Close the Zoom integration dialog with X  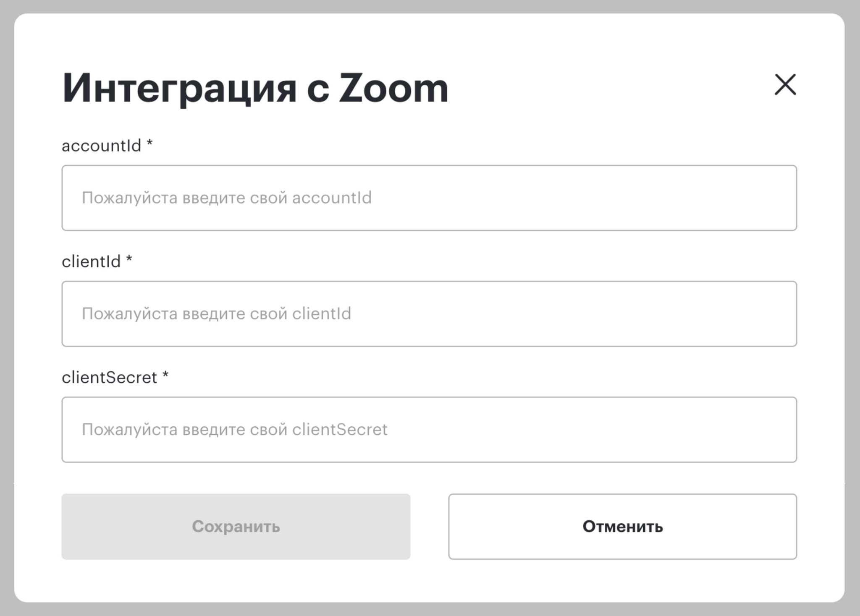[x=785, y=85]
